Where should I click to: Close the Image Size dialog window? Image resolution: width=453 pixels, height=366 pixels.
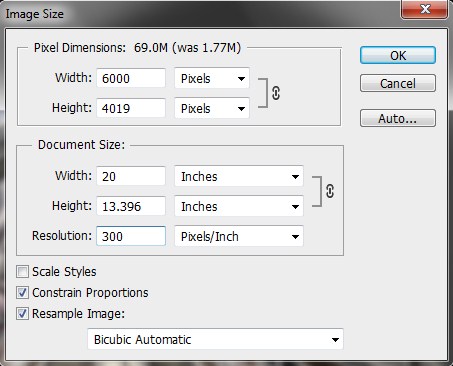[x=425, y=9]
